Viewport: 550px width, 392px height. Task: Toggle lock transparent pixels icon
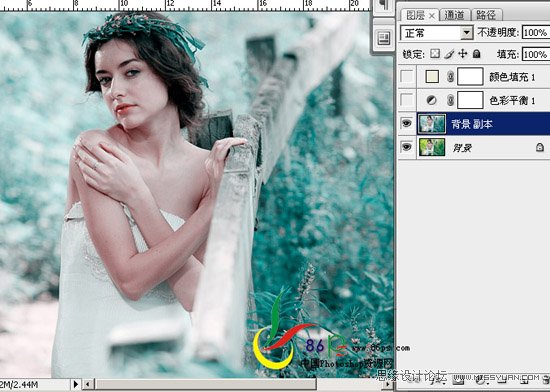click(x=435, y=54)
